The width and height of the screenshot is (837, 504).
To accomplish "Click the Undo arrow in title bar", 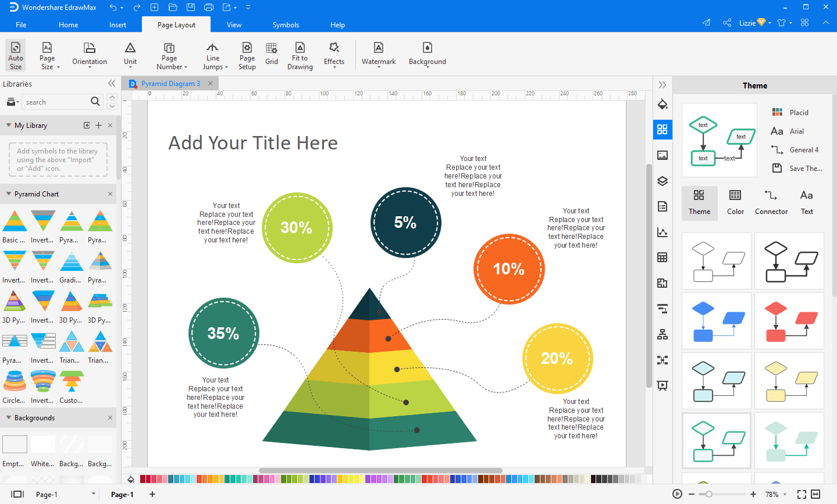I will pos(113,8).
